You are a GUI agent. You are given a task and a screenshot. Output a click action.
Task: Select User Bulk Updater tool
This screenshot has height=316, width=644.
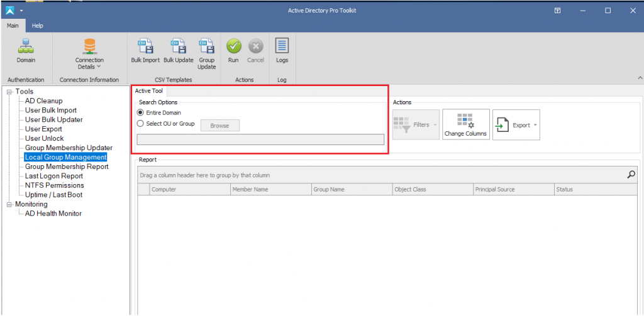pos(54,119)
